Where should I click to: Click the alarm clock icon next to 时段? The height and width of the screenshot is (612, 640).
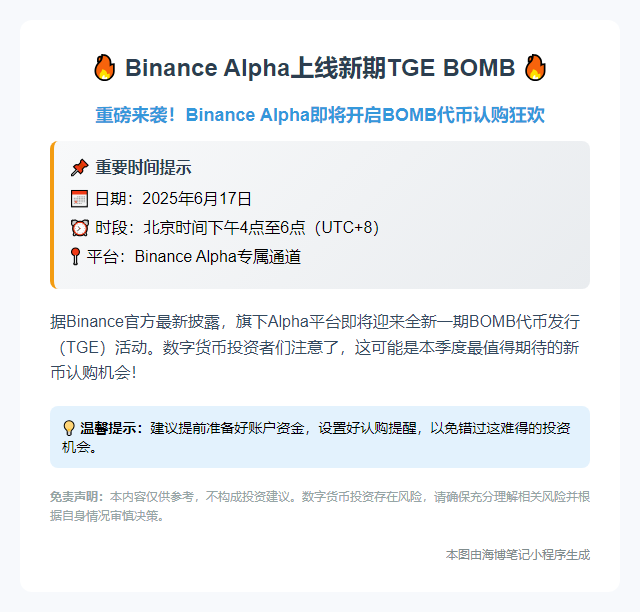click(80, 227)
